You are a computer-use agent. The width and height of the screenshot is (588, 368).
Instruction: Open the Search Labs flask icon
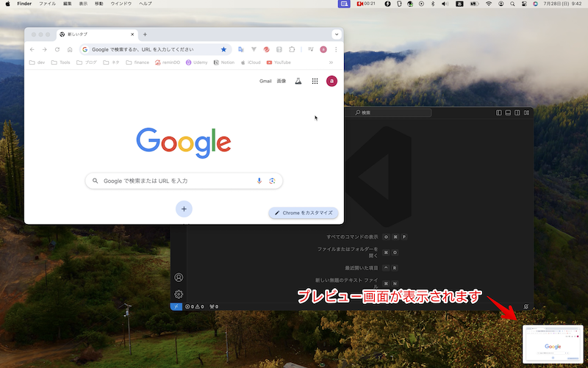[x=298, y=81]
